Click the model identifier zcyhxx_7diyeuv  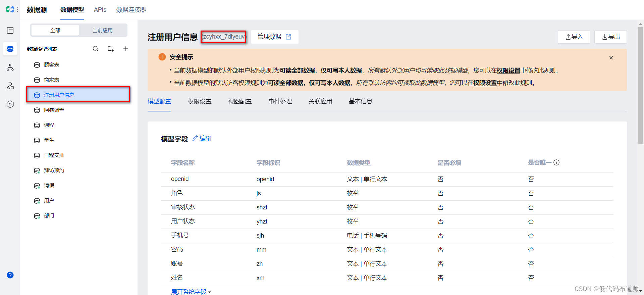(x=224, y=37)
